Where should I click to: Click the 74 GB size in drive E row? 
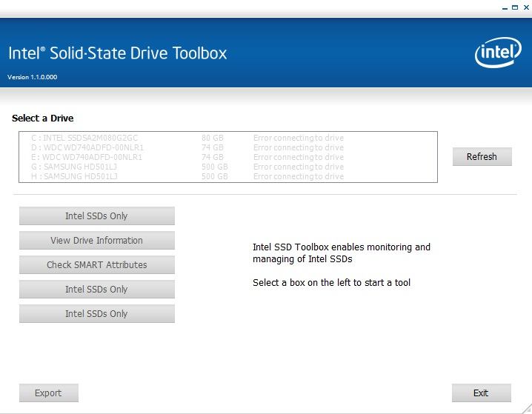[x=213, y=157]
